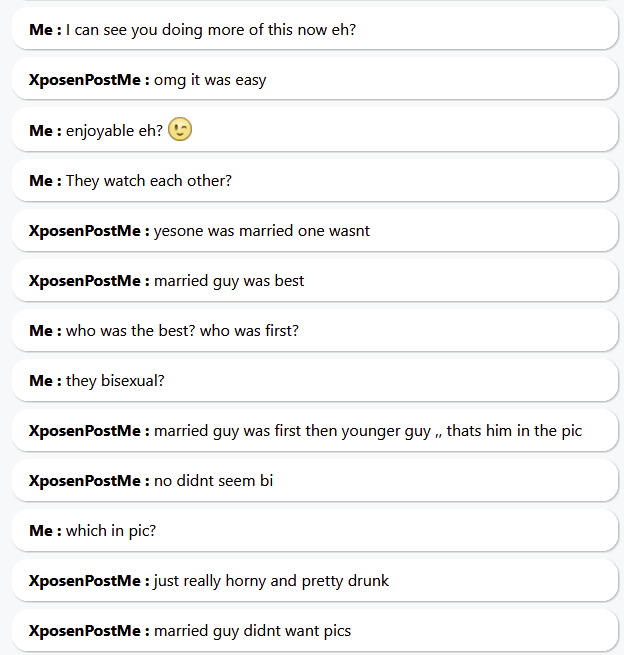The image size is (624, 655).
Task: Click the "They watch each other?" message
Action: click(x=149, y=181)
